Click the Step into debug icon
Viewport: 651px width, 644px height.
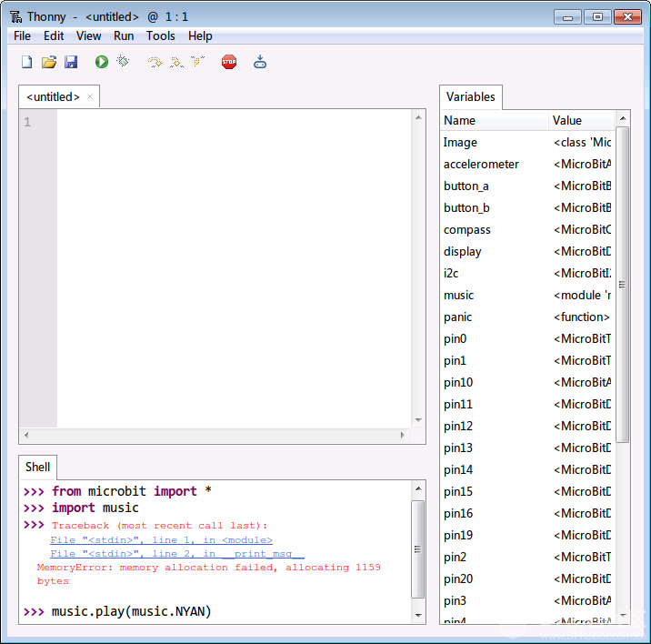pos(176,63)
